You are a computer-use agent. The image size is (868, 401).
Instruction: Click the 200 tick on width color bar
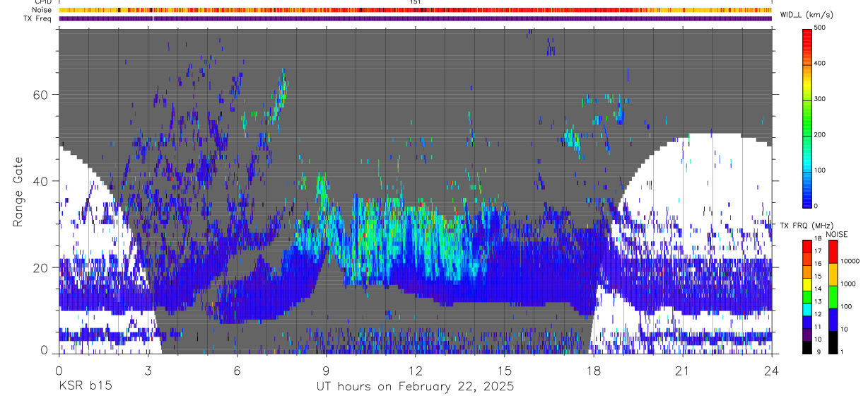click(x=820, y=134)
